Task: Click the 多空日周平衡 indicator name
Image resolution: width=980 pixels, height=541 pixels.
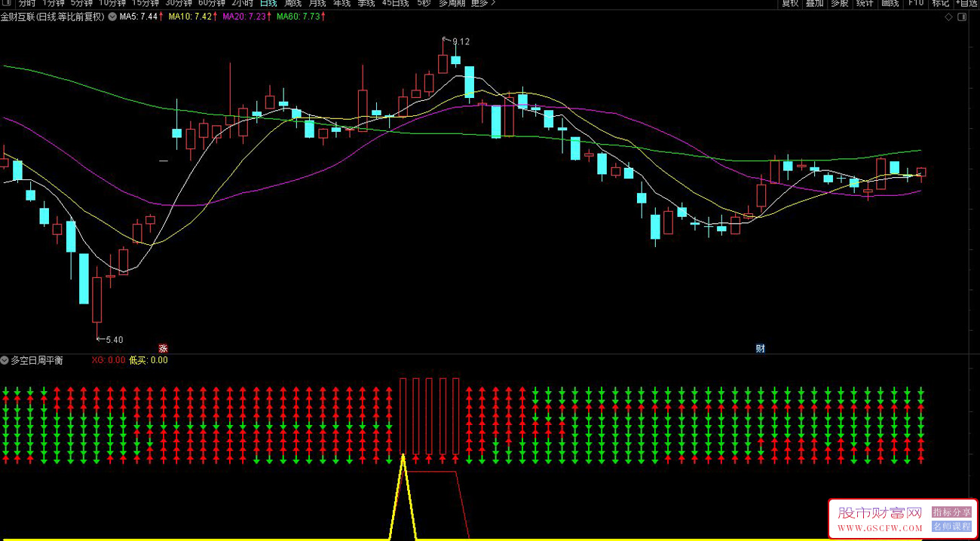Action: pos(37,360)
